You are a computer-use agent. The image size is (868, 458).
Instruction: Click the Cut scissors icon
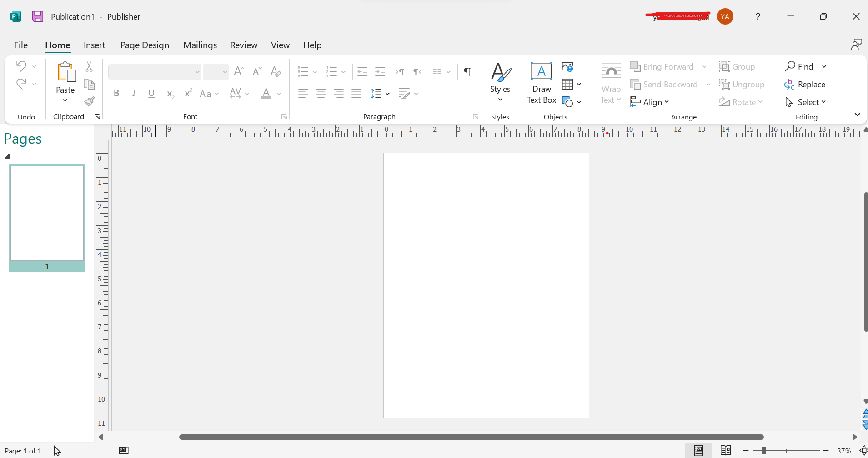(x=89, y=67)
